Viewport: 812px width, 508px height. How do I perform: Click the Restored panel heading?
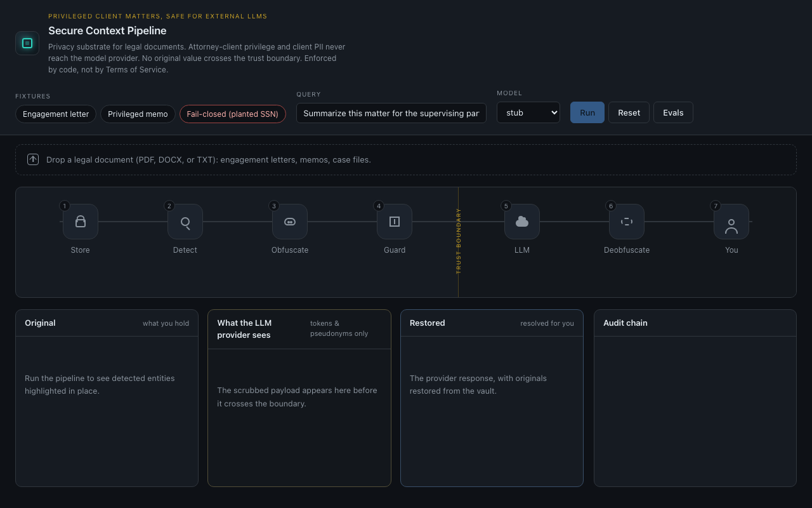[428, 323]
